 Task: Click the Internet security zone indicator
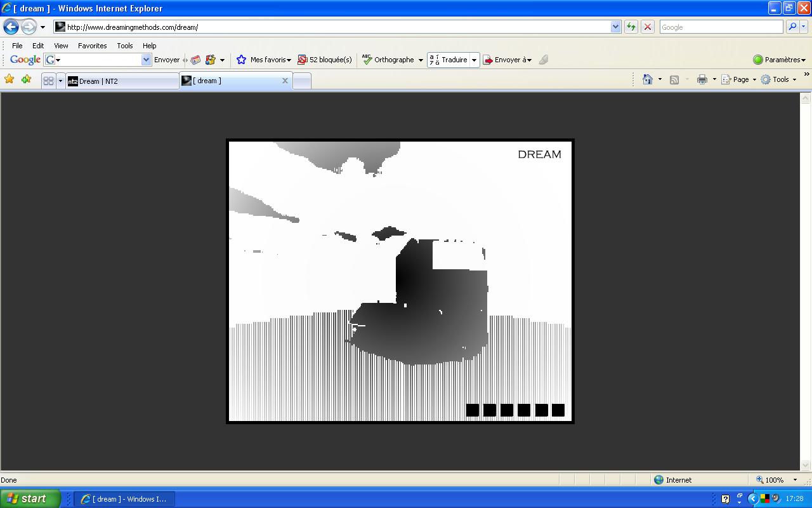tap(672, 480)
